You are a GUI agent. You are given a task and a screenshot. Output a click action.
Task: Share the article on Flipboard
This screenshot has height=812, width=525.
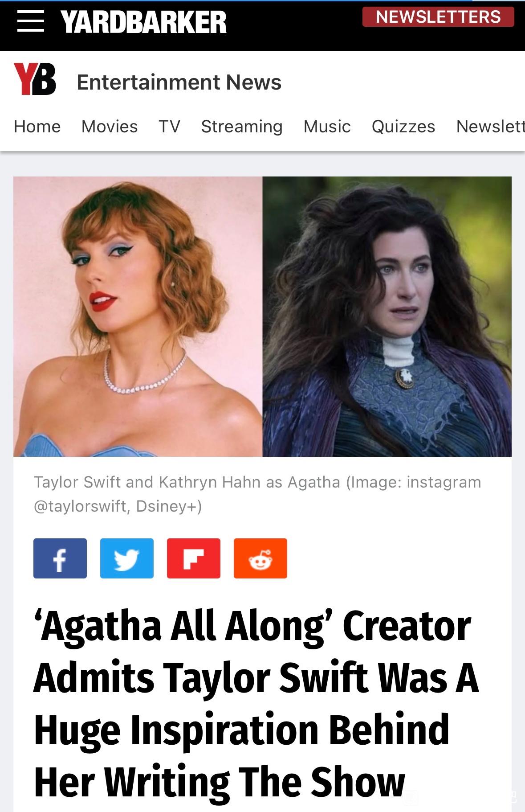point(194,558)
